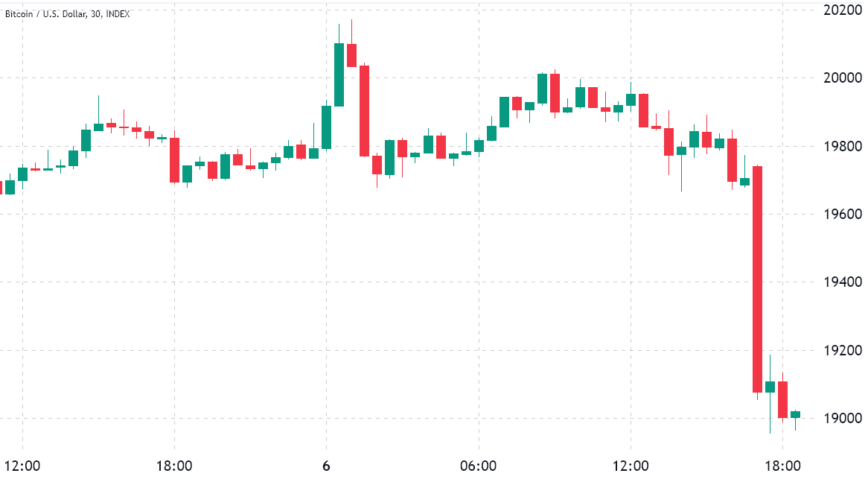Select the 18:00 label before the 6 marker
Image resolution: width=868 pixels, height=482 pixels.
click(174, 466)
